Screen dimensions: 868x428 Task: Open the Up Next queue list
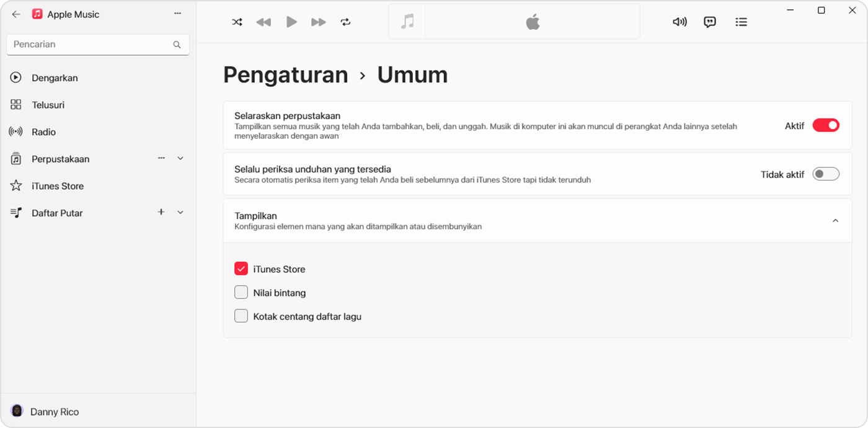pos(741,22)
